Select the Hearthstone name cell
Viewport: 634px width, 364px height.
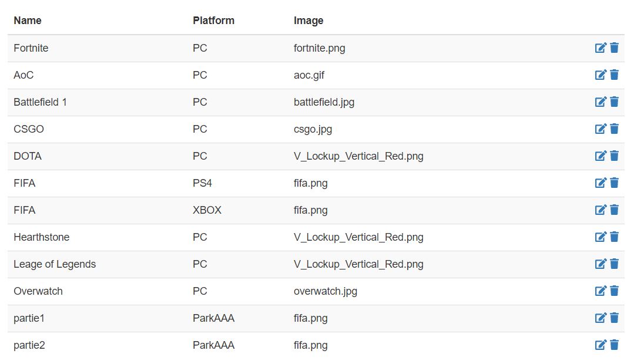42,237
